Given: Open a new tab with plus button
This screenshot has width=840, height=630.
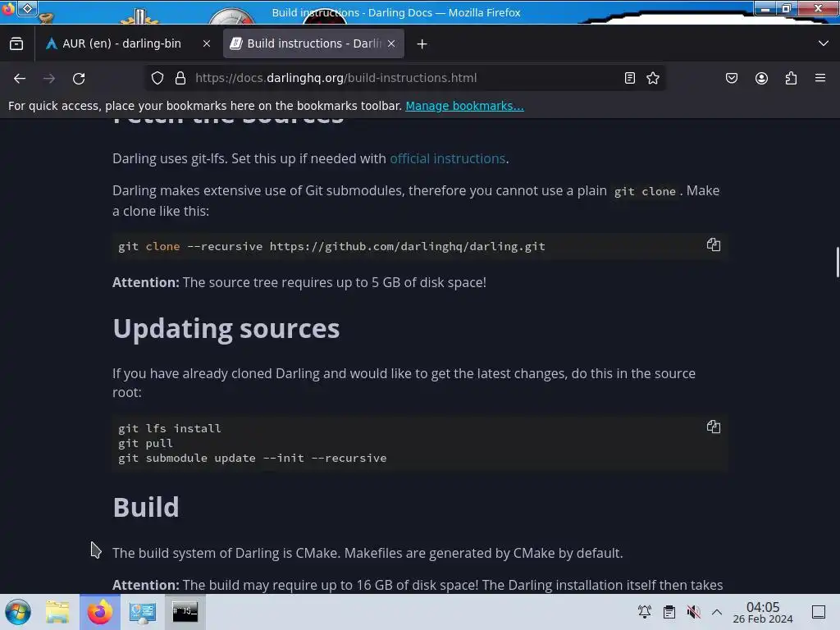Looking at the screenshot, I should (422, 44).
